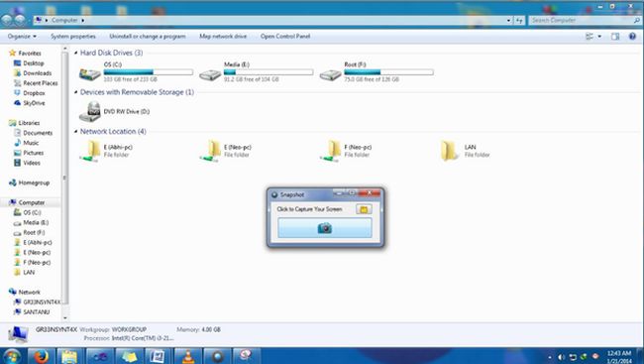Viewport: 644px width, 364px height.
Task: Open the Organize dropdown menu
Action: point(22,36)
